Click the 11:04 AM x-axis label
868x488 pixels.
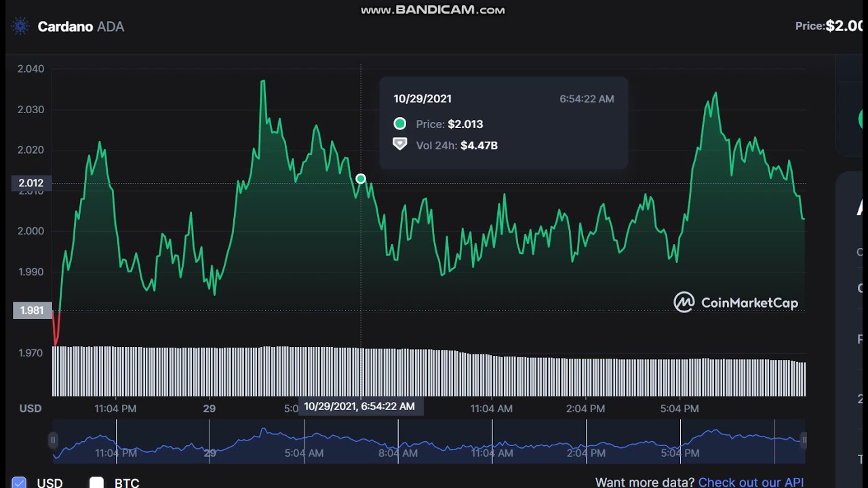(x=492, y=409)
